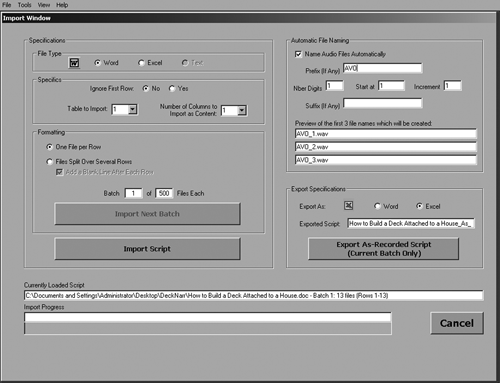Click the Import Progress bar
500x383 pixels.
click(x=208, y=323)
